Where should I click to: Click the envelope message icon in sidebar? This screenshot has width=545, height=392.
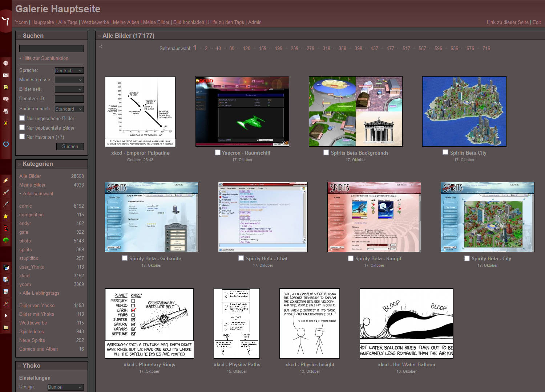pyautogui.click(x=6, y=75)
